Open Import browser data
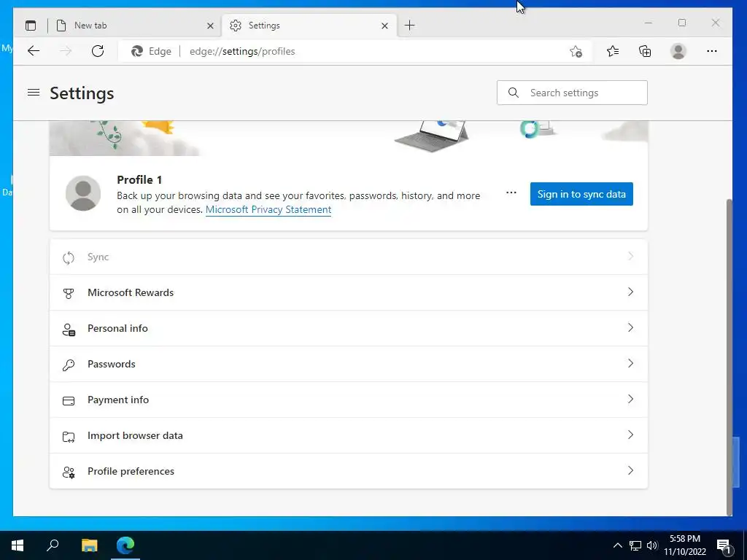 click(348, 435)
